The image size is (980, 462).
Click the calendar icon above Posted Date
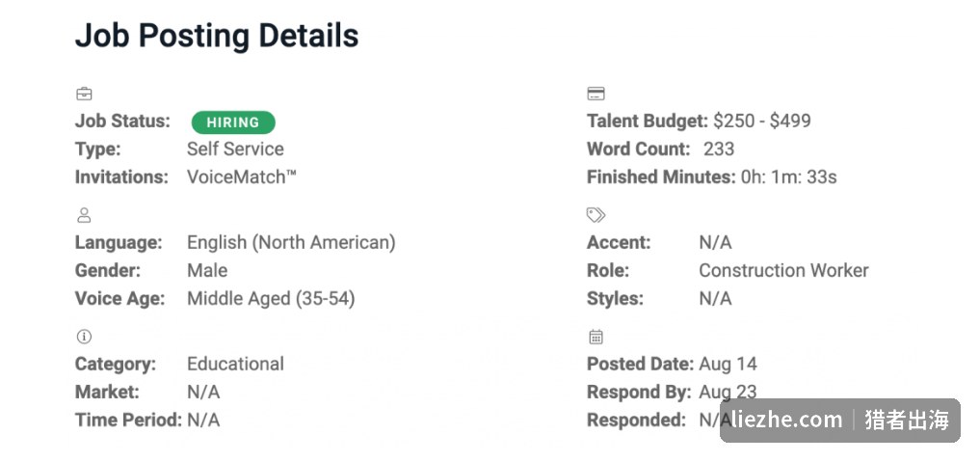coord(596,337)
